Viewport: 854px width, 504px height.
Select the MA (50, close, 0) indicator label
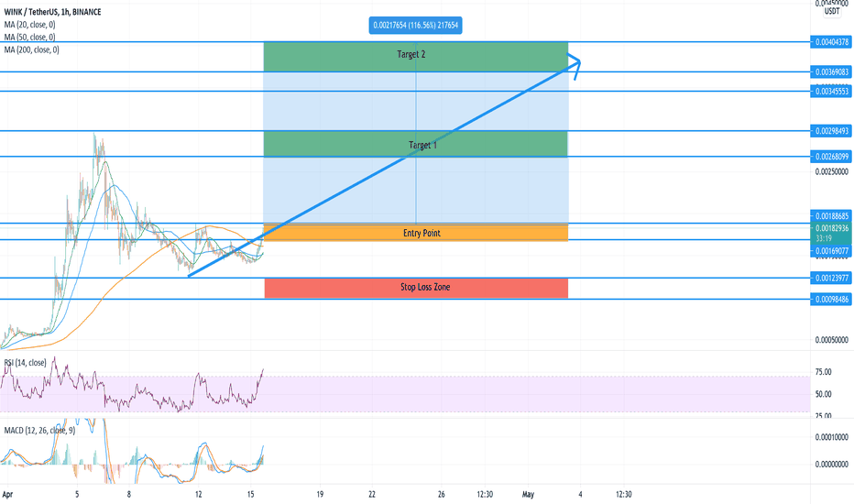[x=29, y=37]
